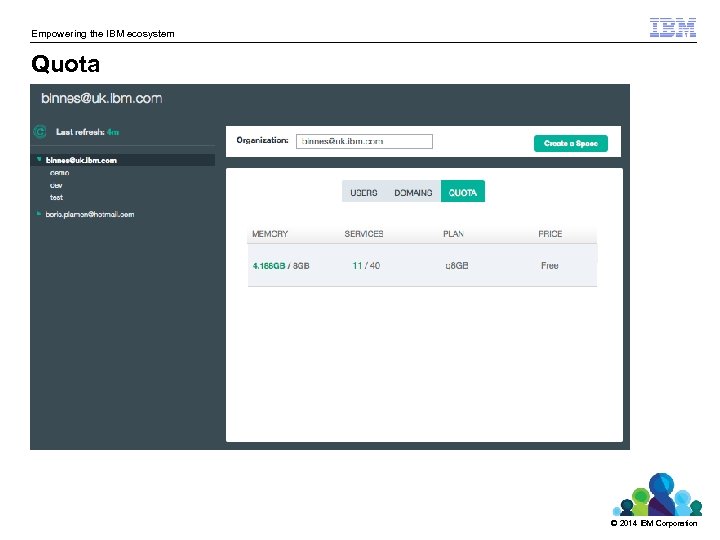Click the colorful people graphic near copyright
The width and height of the screenshot is (720, 540).
pos(658,495)
